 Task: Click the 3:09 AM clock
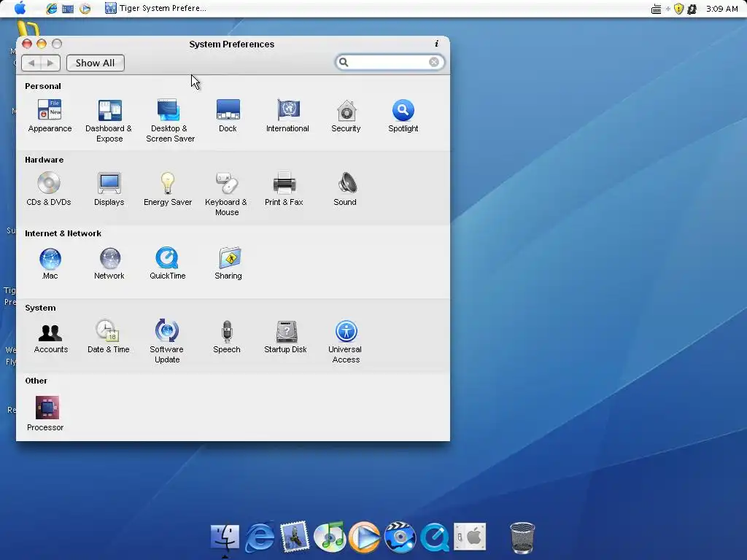721,9
